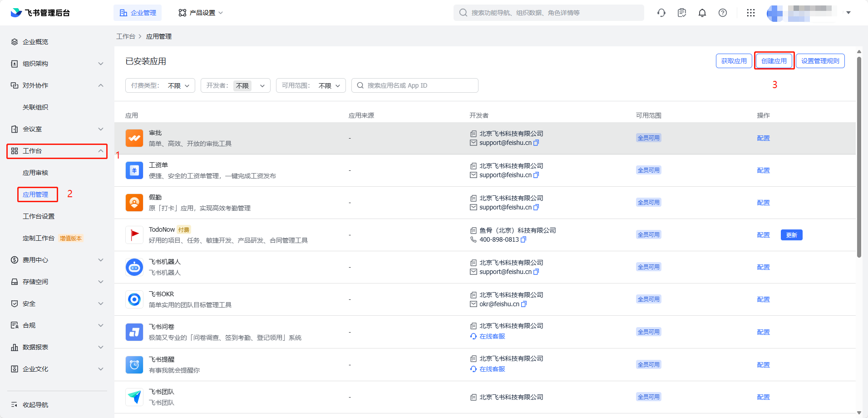This screenshot has height=418, width=868.
Task: Open the 付费类型 filter dropdown
Action: pyautogui.click(x=160, y=85)
